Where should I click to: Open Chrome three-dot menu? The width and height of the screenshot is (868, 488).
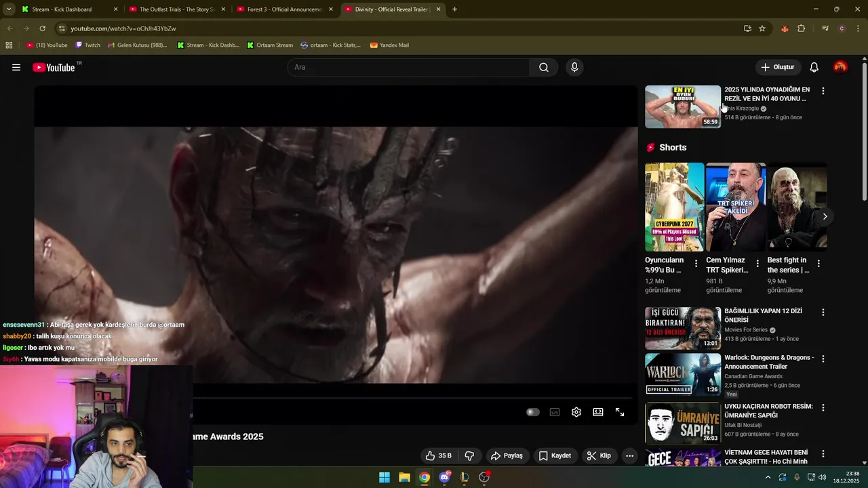(859, 28)
